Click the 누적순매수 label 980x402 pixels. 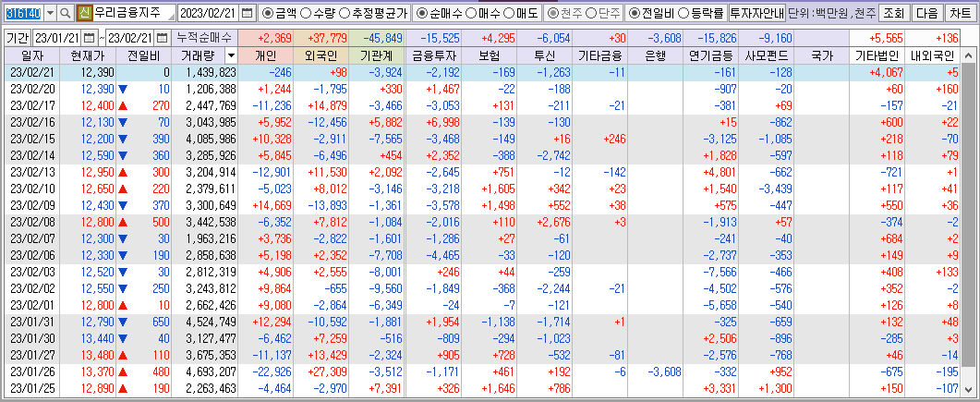204,38
